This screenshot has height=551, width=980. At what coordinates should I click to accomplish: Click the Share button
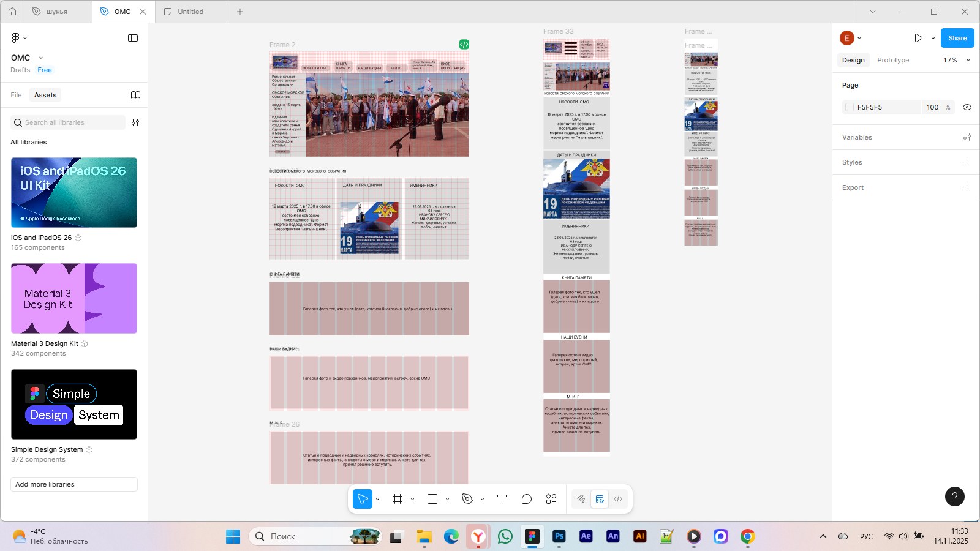click(957, 38)
